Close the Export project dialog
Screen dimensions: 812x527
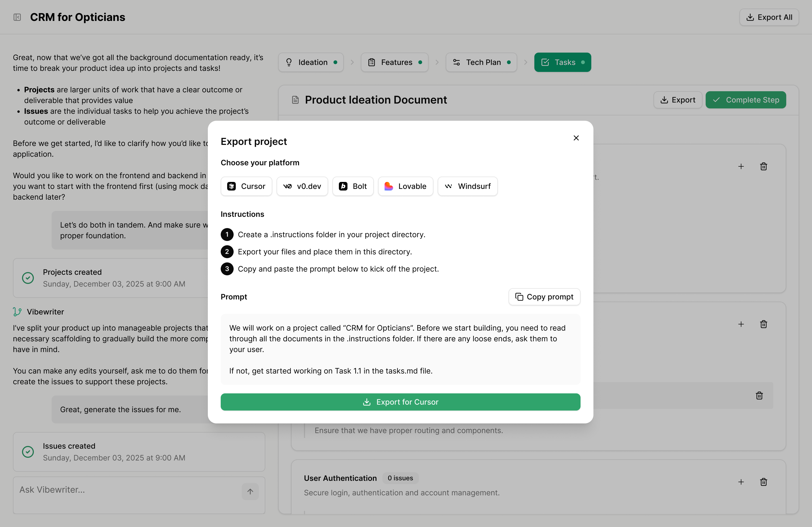pos(576,138)
